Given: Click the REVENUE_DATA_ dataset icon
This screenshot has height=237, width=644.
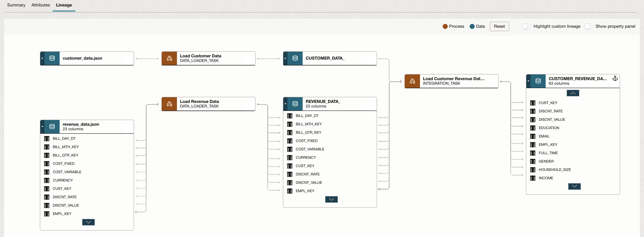Looking at the screenshot, I should 295,104.
